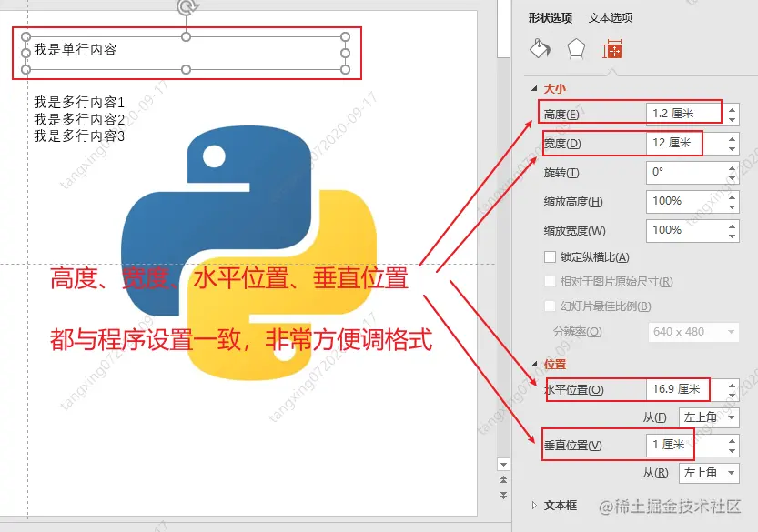758x532 pixels.
Task: Open the 从(R) 左上角 dropdown
Action: (x=709, y=473)
